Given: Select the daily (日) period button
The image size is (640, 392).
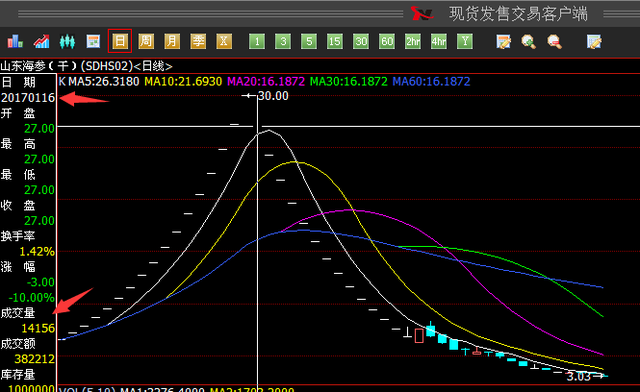Looking at the screenshot, I should (120, 41).
